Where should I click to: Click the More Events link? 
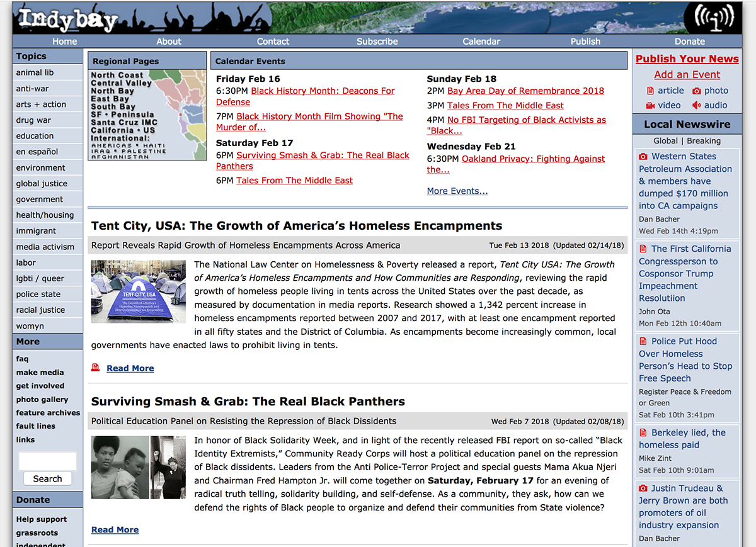click(x=457, y=191)
